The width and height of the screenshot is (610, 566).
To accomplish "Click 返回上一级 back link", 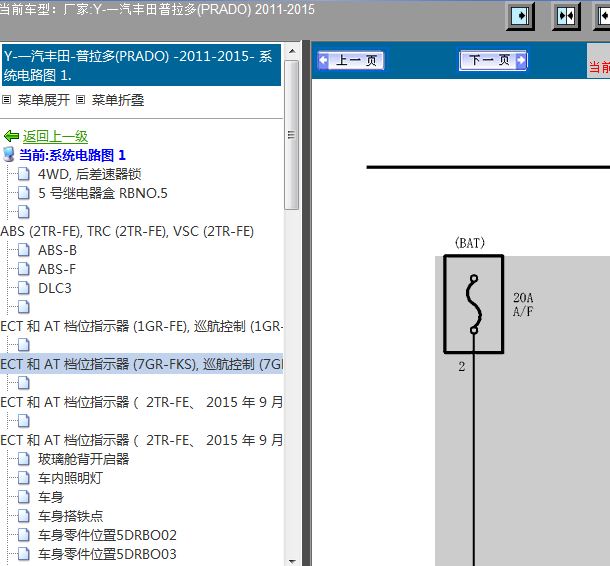I will click(55, 136).
